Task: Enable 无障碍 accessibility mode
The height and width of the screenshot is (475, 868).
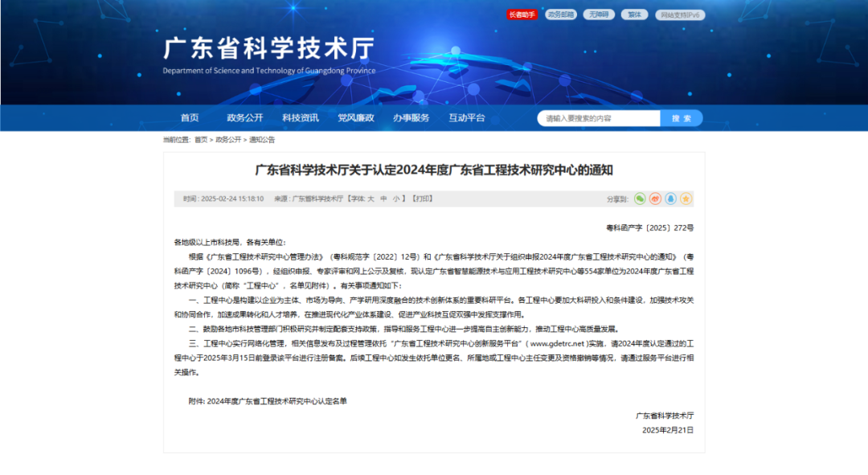Action: point(599,14)
